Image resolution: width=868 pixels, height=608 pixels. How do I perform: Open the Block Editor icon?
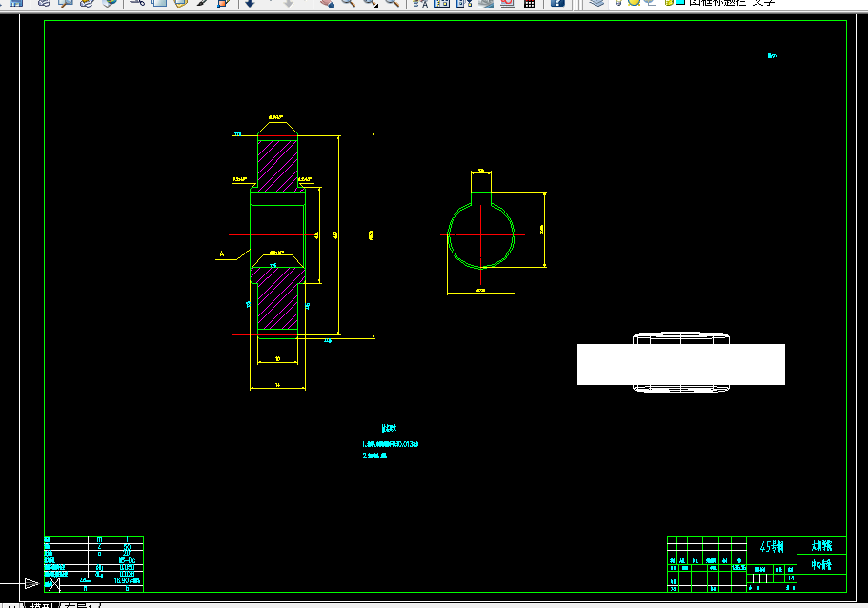click(x=224, y=2)
